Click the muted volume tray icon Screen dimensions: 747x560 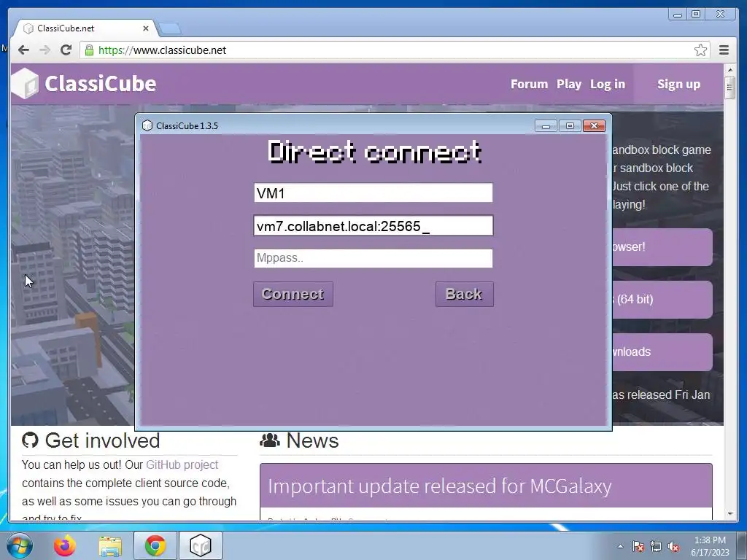[x=673, y=546]
